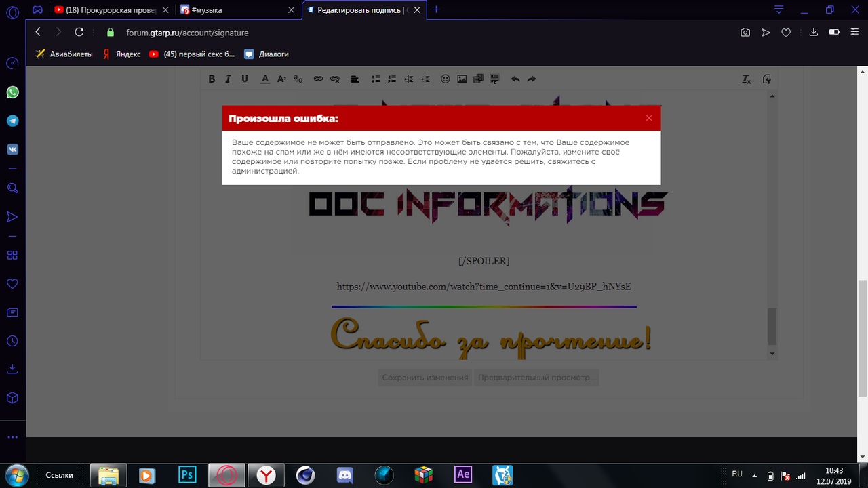Open extensions cube in sidebar

click(12, 398)
